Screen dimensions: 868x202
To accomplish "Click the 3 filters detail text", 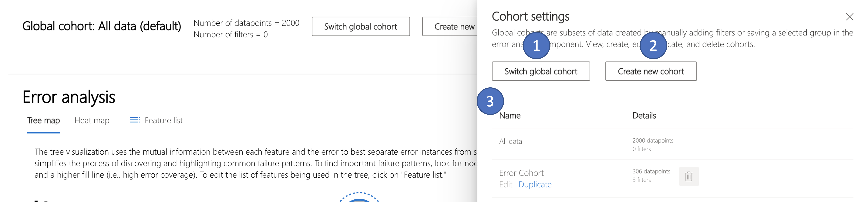I will tap(642, 180).
